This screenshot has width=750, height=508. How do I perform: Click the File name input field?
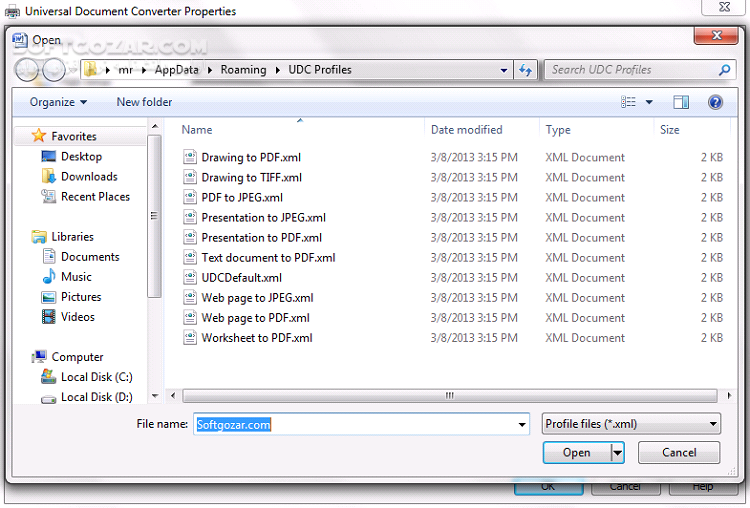click(x=361, y=424)
